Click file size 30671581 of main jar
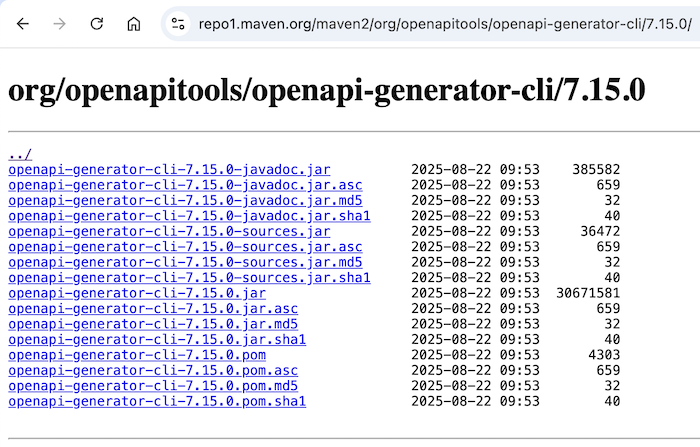The image size is (700, 447). (588, 293)
